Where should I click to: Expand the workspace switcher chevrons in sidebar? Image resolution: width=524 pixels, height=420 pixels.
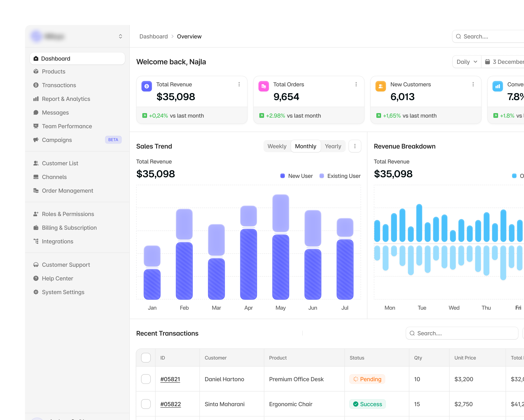pyautogui.click(x=120, y=36)
